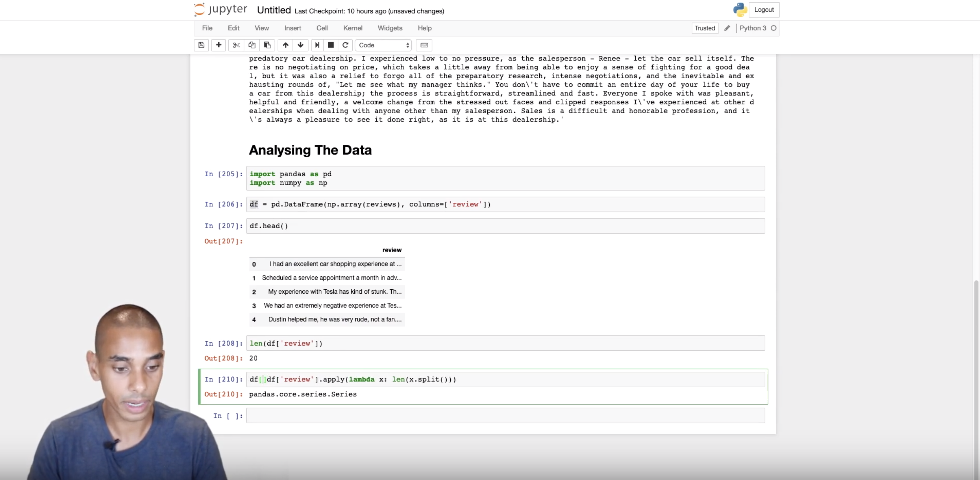Insert cell below with plus icon

tap(218, 45)
